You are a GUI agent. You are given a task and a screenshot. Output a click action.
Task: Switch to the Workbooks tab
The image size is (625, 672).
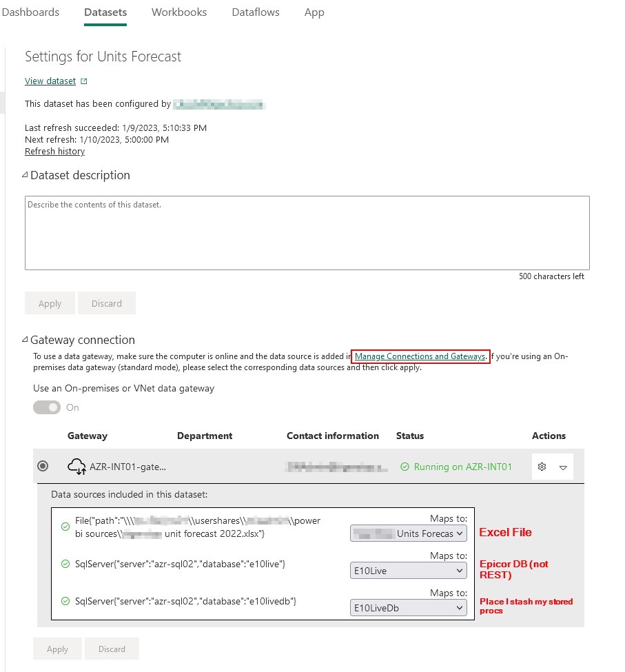179,12
